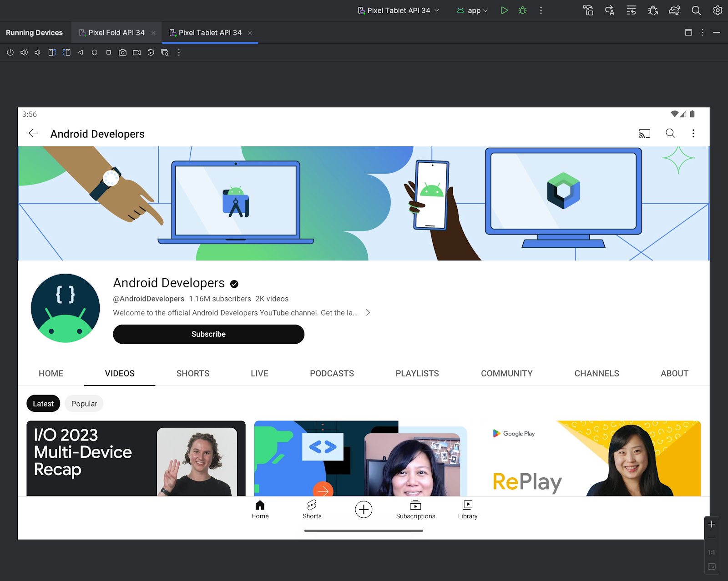Start screen recording with the video icon
Image resolution: width=728 pixels, height=581 pixels.
point(137,53)
